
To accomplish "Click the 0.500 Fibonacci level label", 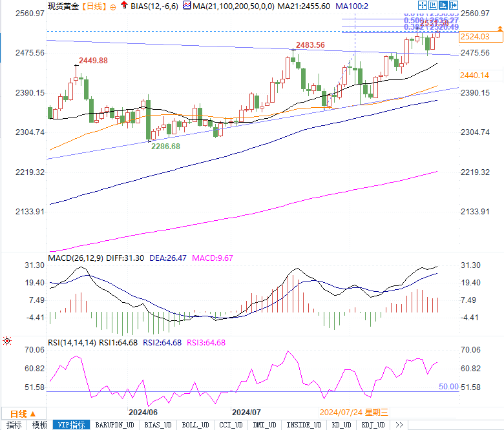I will coord(431,21).
